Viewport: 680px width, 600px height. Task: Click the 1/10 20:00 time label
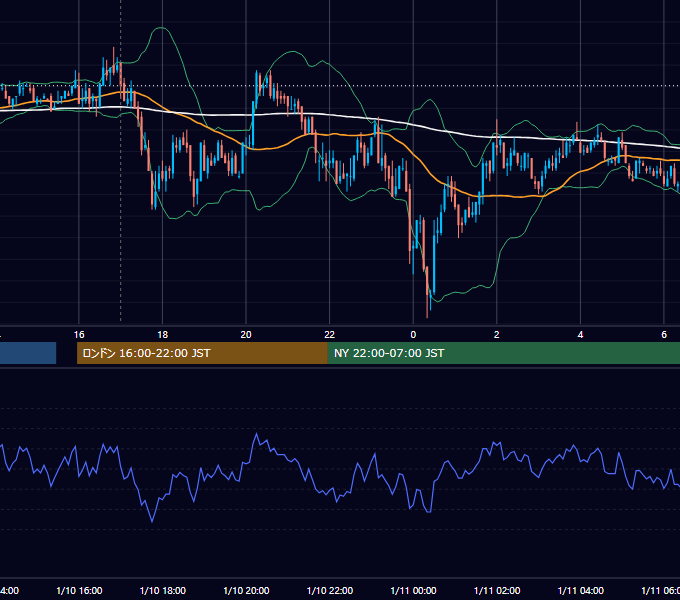(246, 590)
